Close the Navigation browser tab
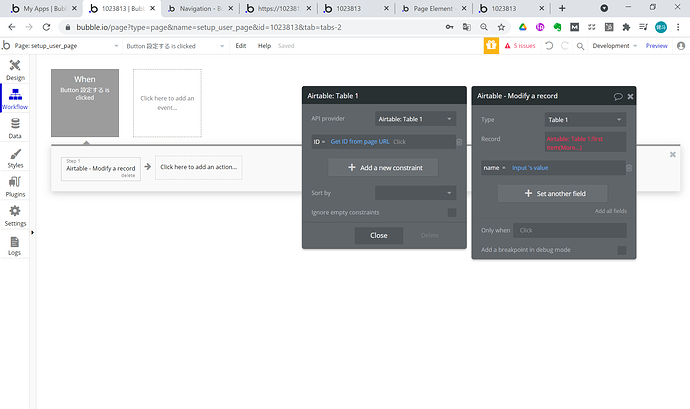Viewport: 690px width, 409px height. 231,8
